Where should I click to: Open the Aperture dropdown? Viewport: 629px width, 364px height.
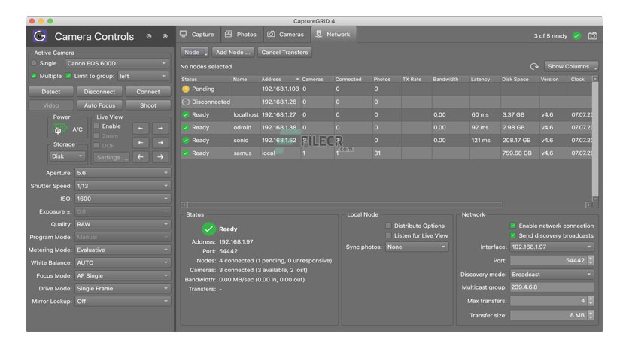(x=123, y=173)
